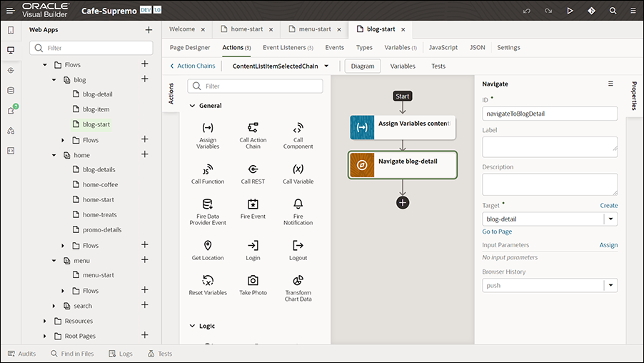Image resolution: width=644 pixels, height=363 pixels.
Task: Open the header options menu icon
Action: [x=633, y=11]
